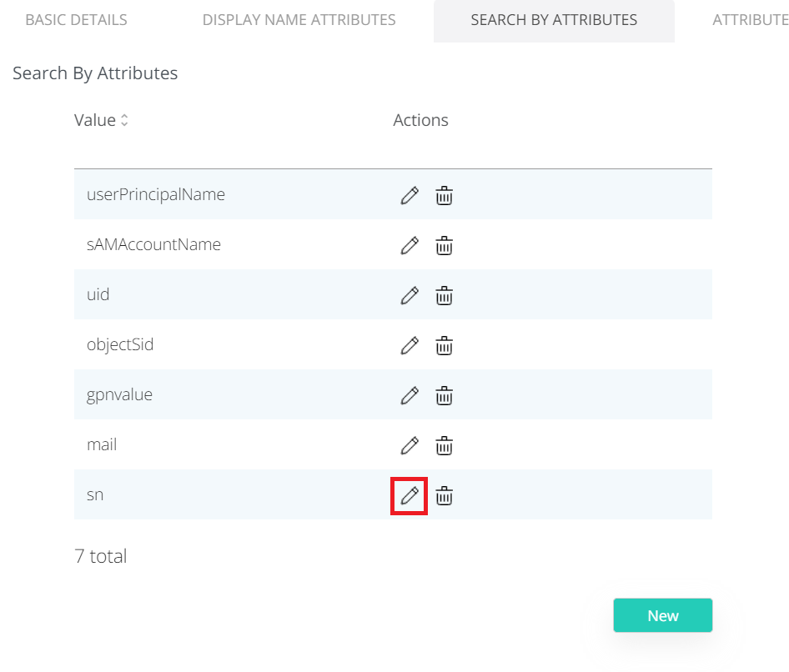Select the Search By Attributes tab
Viewport: 789px width, 672px height.
pyautogui.click(x=554, y=20)
